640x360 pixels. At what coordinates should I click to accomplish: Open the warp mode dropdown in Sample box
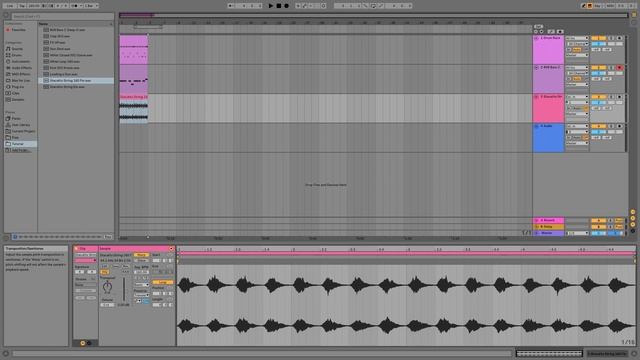pyautogui.click(x=142, y=284)
